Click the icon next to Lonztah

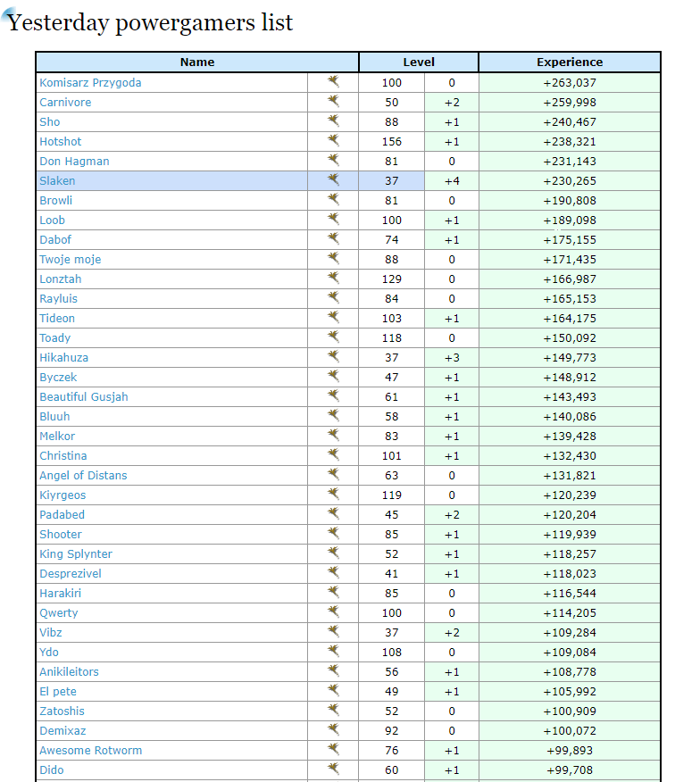(333, 279)
